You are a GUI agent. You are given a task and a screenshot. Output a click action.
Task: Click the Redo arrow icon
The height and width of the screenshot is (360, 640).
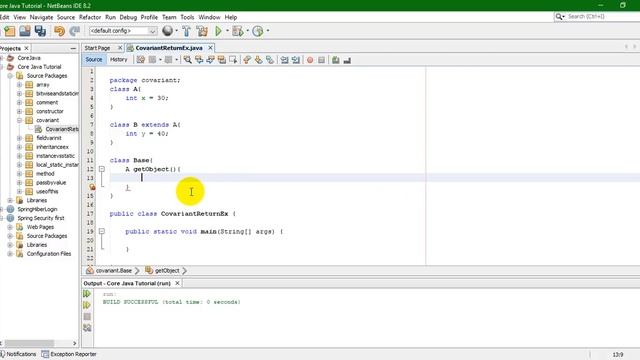(75, 31)
